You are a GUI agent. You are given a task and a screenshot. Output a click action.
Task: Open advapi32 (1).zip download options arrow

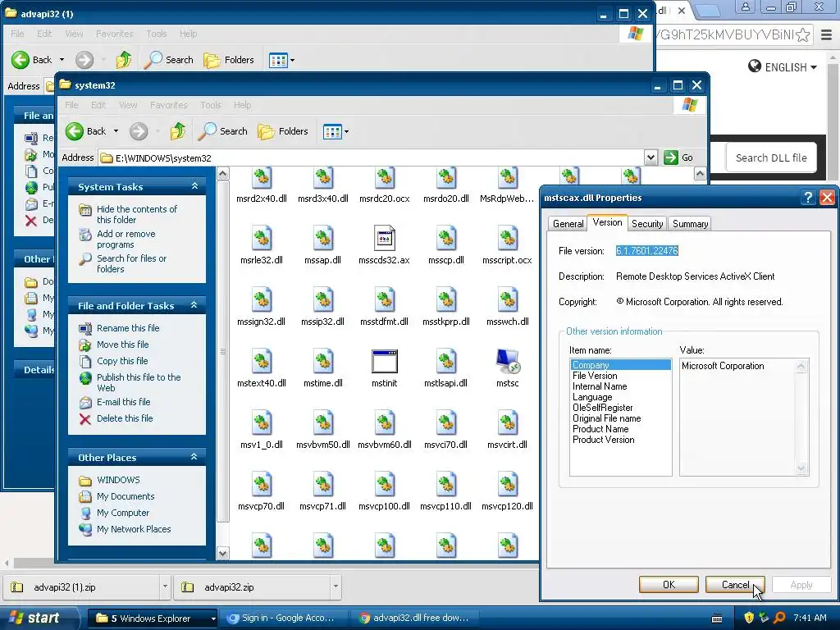pos(165,587)
